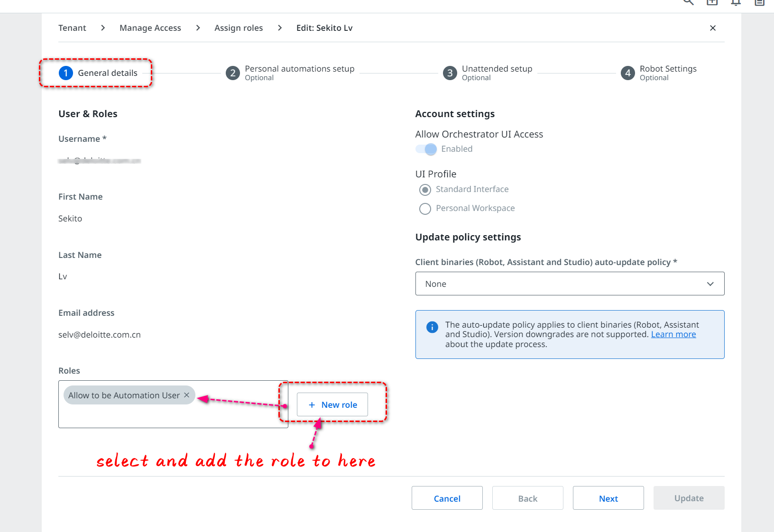Image resolution: width=774 pixels, height=532 pixels.
Task: Open the auto-update policy dropdown
Action: pyautogui.click(x=569, y=284)
